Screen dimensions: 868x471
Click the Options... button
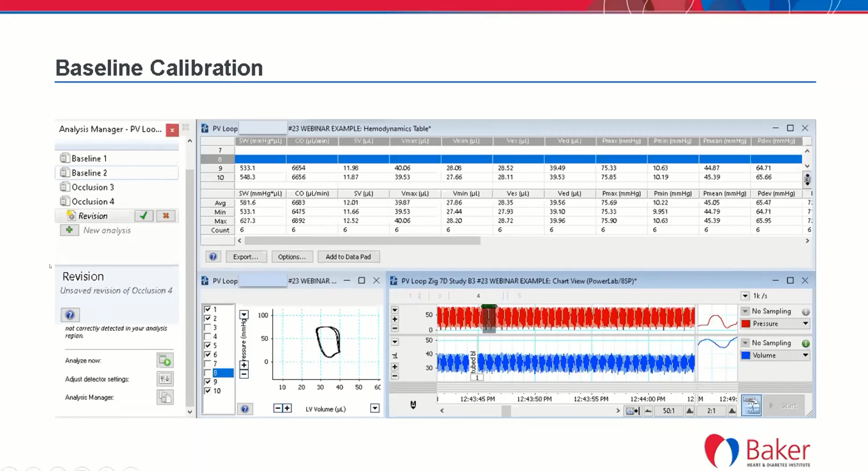[x=292, y=257]
